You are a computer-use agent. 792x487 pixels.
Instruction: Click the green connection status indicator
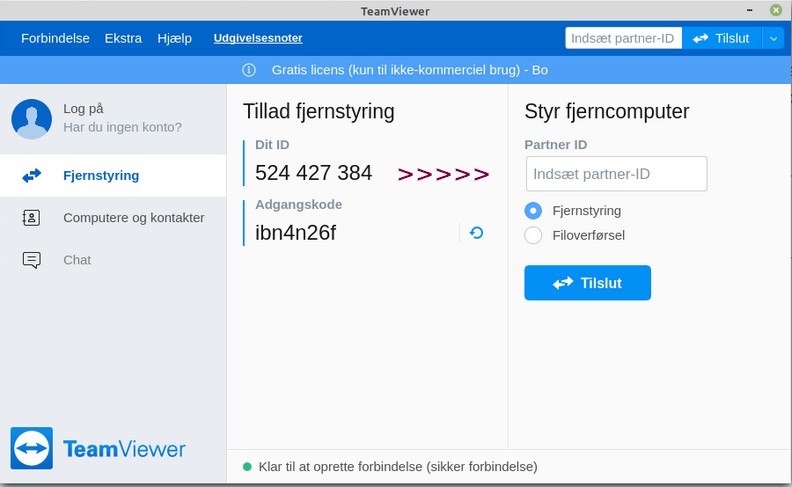pos(247,467)
